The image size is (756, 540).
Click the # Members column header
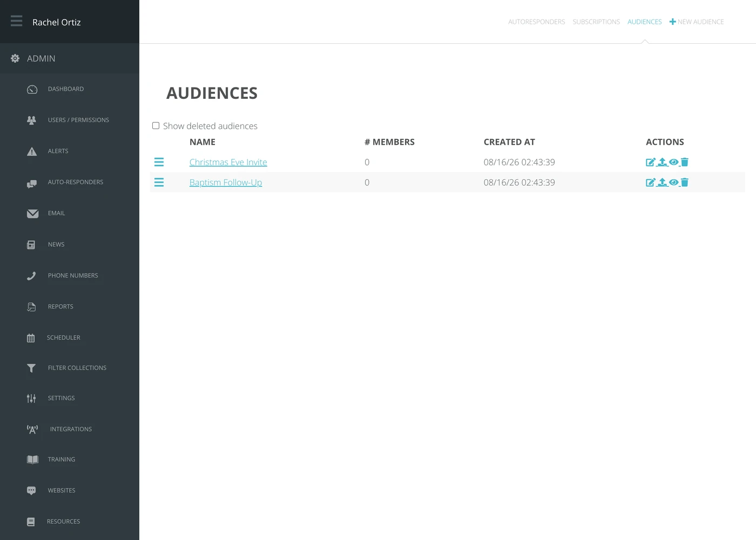(x=389, y=142)
